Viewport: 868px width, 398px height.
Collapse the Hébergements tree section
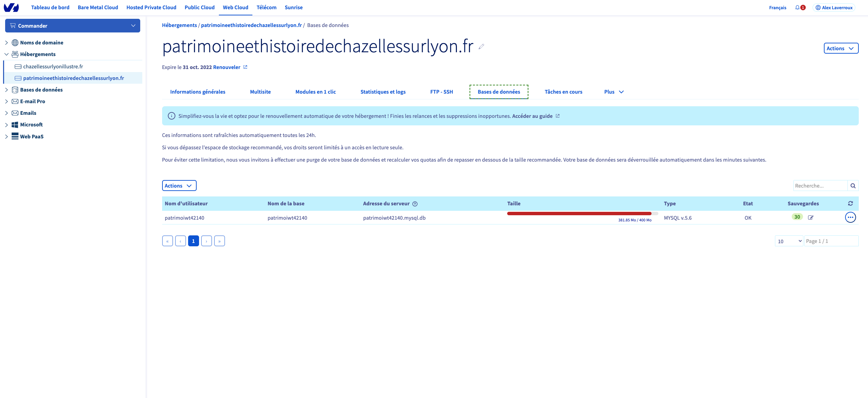tap(6, 54)
